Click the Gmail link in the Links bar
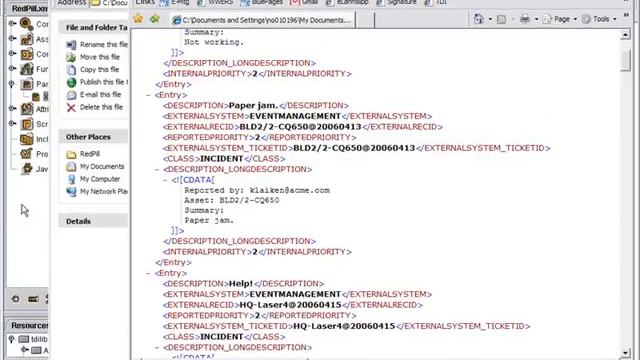 pos(304,2)
